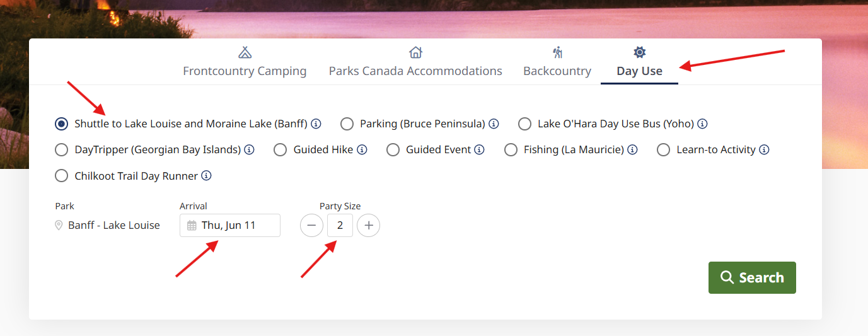
Task: Click info icon next to Lake O'Hara bus
Action: tap(702, 124)
